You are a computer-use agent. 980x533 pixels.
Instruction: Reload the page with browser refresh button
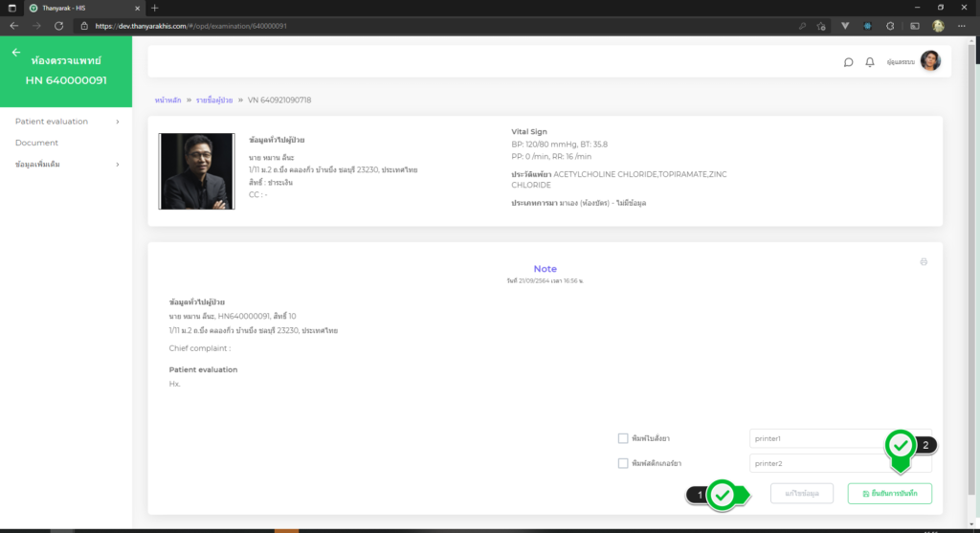pos(59,26)
